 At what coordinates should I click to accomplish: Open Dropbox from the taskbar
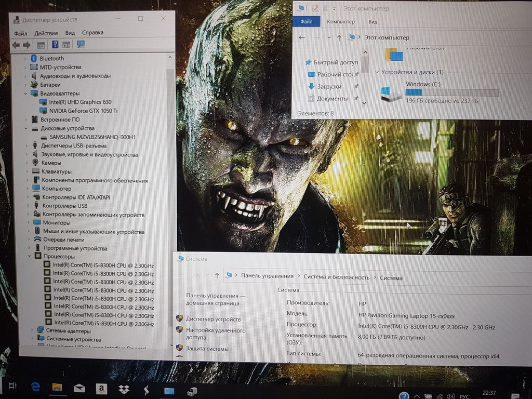124,390
